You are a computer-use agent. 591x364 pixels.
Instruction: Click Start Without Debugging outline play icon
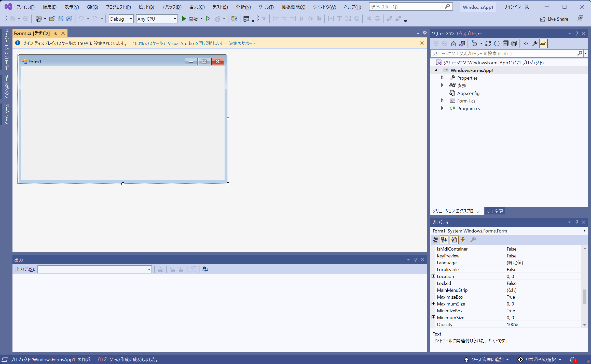(x=208, y=19)
